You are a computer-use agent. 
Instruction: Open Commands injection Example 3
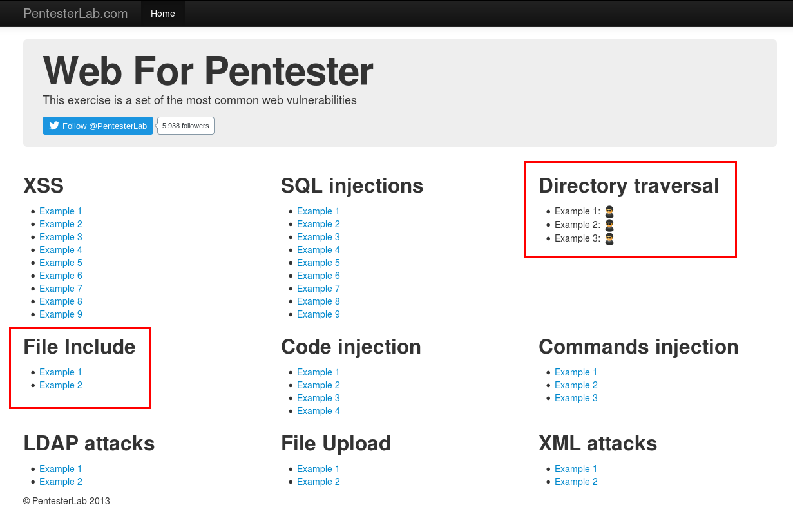coord(576,397)
